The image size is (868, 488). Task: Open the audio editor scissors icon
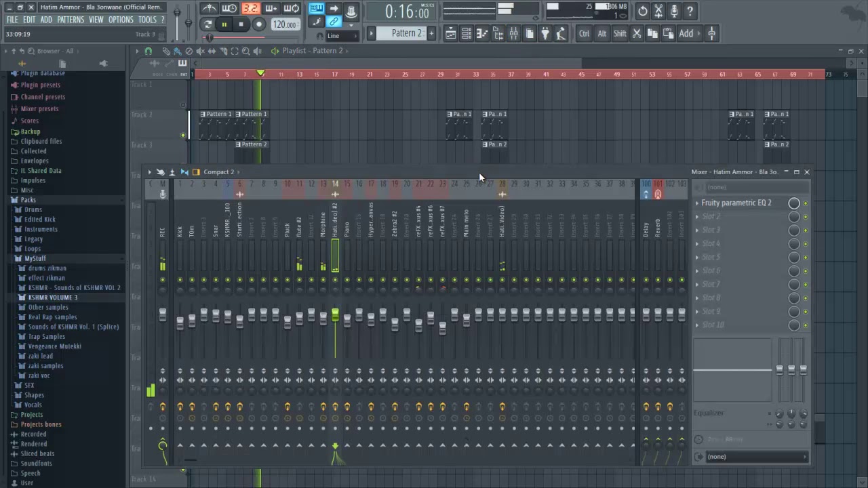pos(658,11)
